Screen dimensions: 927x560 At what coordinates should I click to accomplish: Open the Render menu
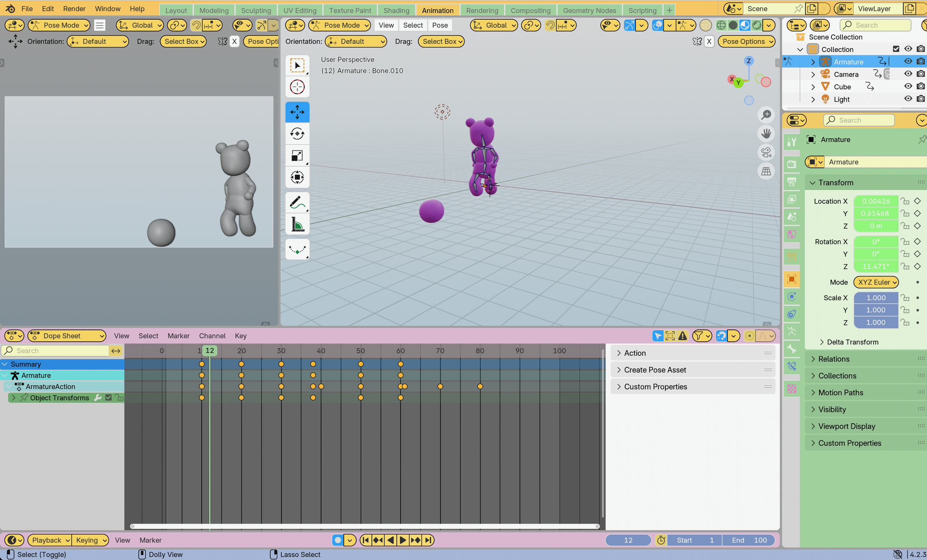74,9
